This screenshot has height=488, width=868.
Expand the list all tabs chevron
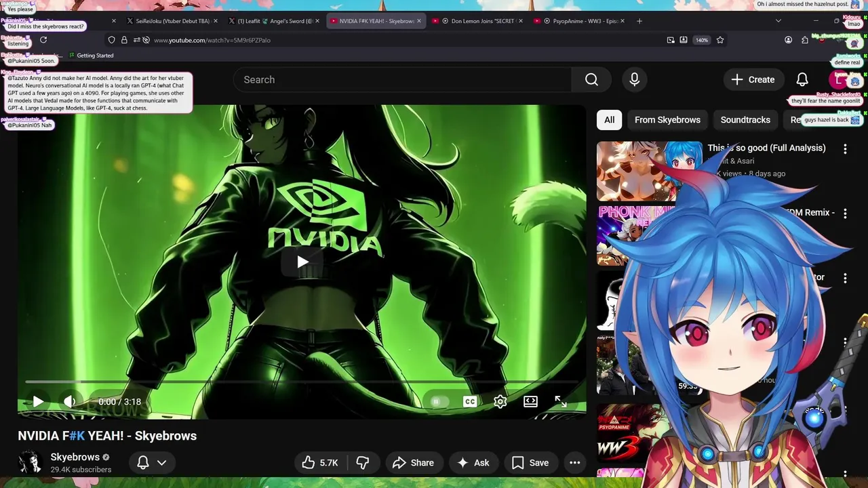click(778, 21)
